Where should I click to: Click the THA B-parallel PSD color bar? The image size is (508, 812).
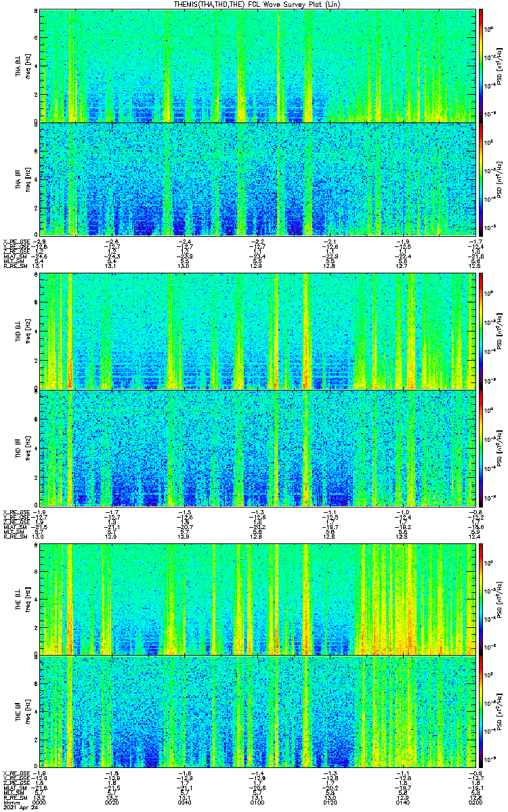click(x=481, y=179)
